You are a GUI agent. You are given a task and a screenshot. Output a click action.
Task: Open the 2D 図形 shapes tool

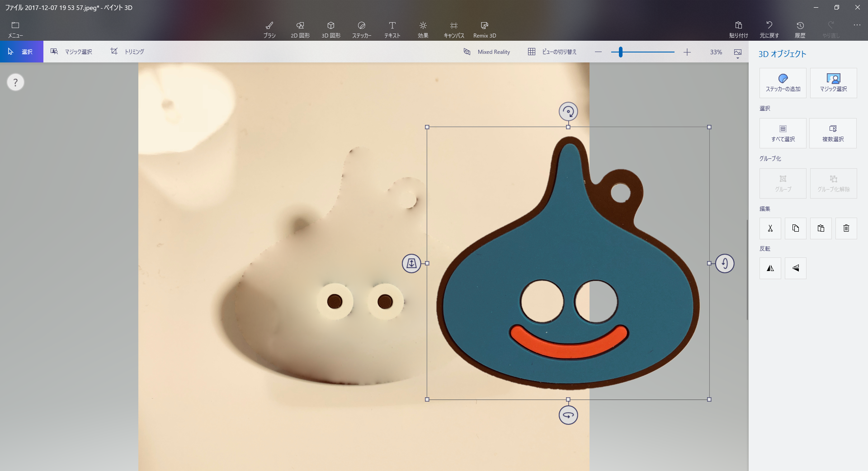[300, 29]
